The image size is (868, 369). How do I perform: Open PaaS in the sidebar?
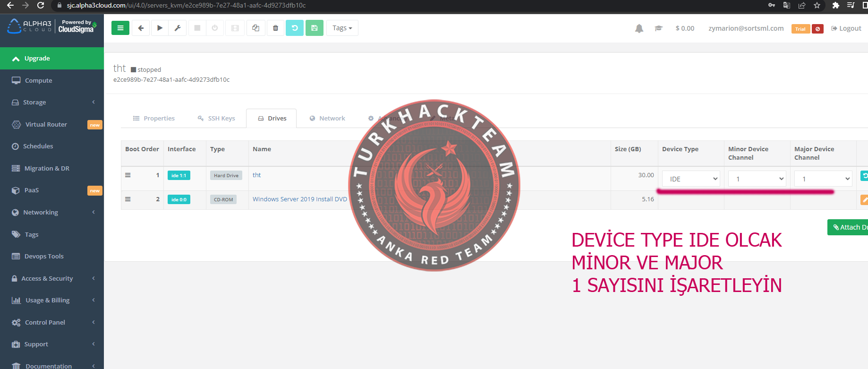click(x=52, y=190)
